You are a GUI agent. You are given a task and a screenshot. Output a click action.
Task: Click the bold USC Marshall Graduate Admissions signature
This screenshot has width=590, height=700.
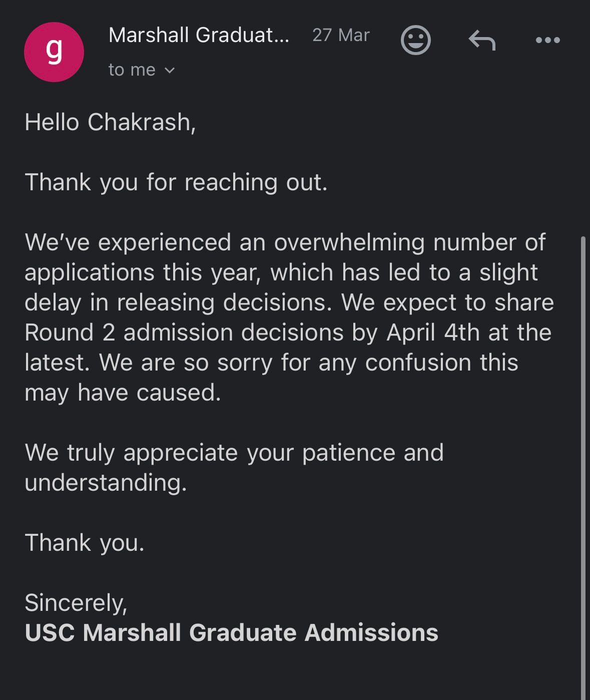tap(231, 633)
